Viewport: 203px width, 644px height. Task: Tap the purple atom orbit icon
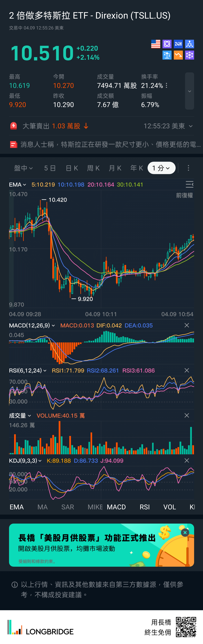pyautogui.click(x=167, y=44)
